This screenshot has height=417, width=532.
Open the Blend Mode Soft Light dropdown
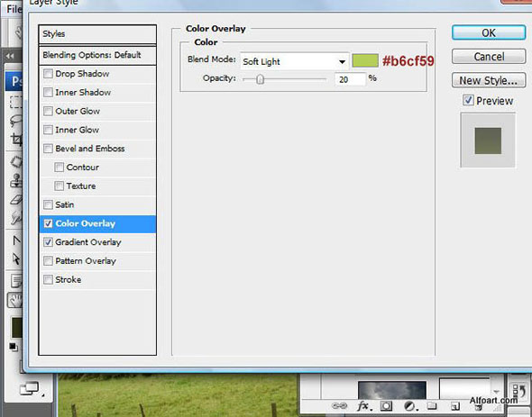[x=294, y=61]
